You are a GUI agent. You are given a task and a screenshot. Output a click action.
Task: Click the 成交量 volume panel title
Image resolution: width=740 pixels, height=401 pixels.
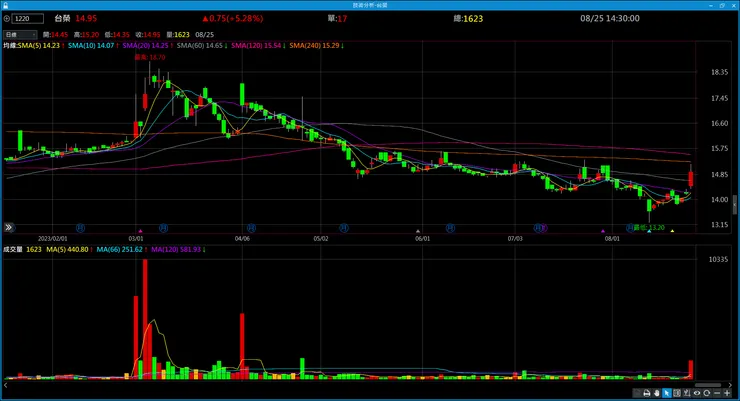(13, 250)
